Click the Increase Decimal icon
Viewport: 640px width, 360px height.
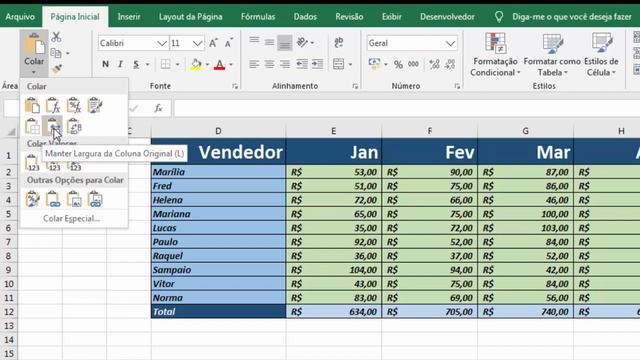tap(434, 64)
